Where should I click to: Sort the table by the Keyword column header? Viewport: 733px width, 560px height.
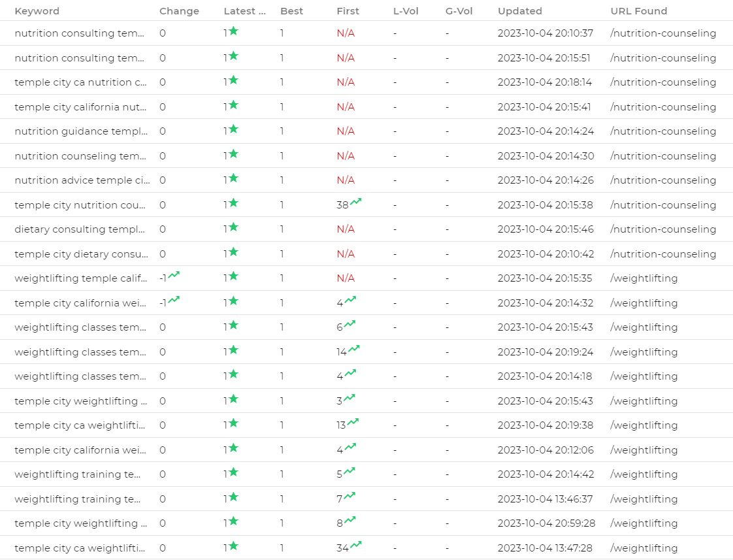click(x=37, y=10)
